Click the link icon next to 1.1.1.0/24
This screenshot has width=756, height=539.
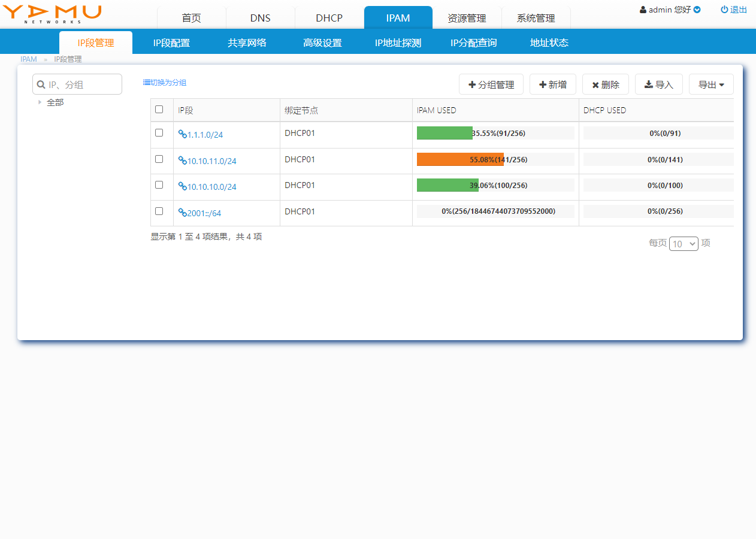click(x=183, y=135)
